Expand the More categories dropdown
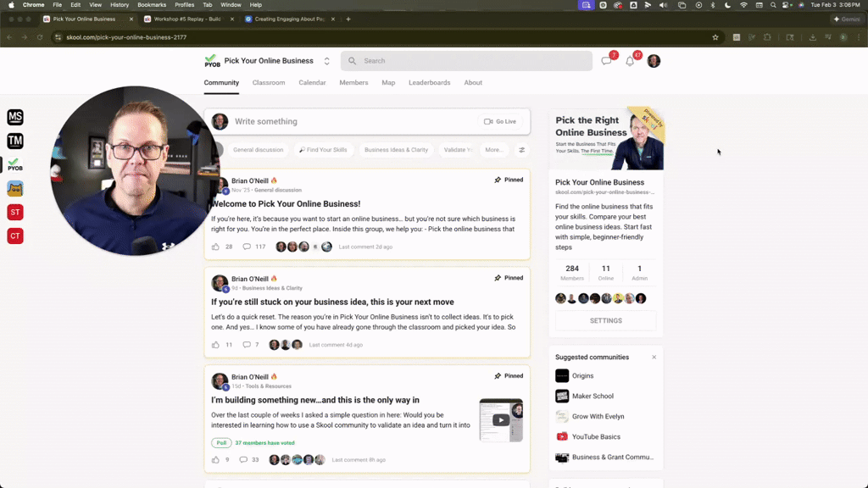This screenshot has height=488, width=868. 494,149
